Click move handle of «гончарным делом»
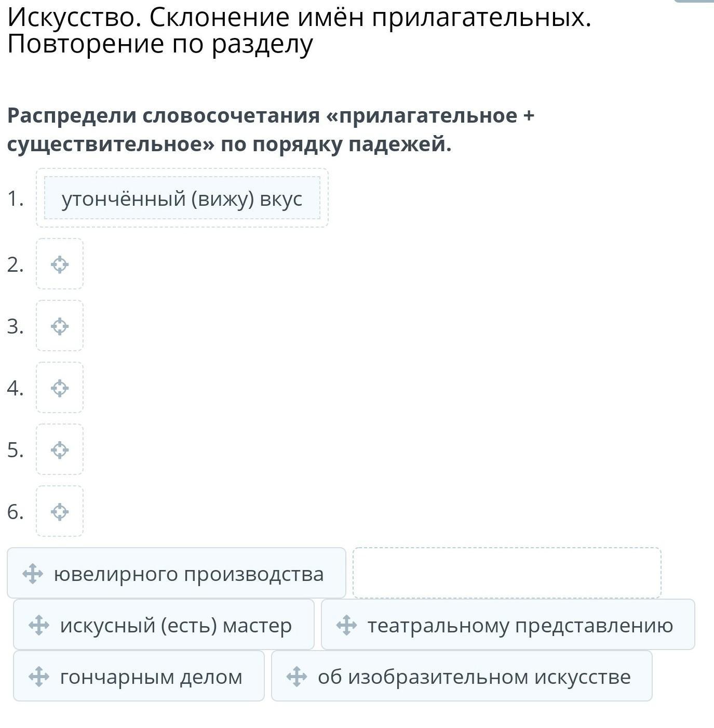714x728 pixels. click(39, 677)
